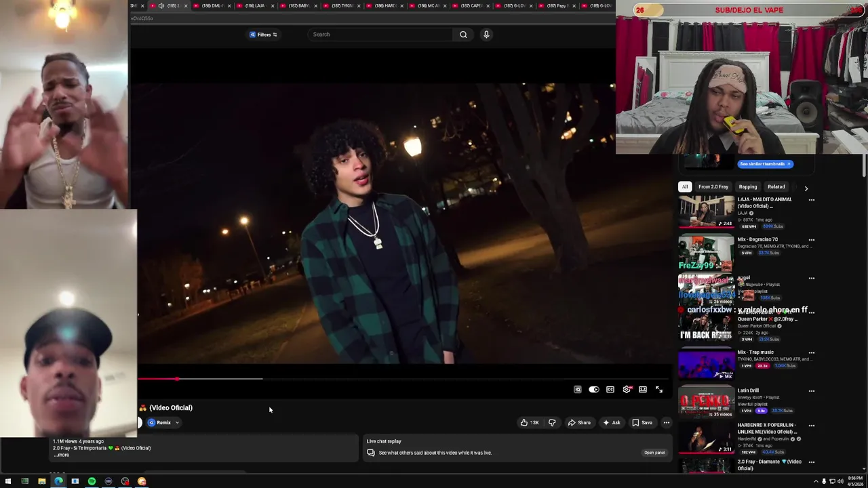The width and height of the screenshot is (868, 488).
Task: Open more actions three-dot menu
Action: 667,423
